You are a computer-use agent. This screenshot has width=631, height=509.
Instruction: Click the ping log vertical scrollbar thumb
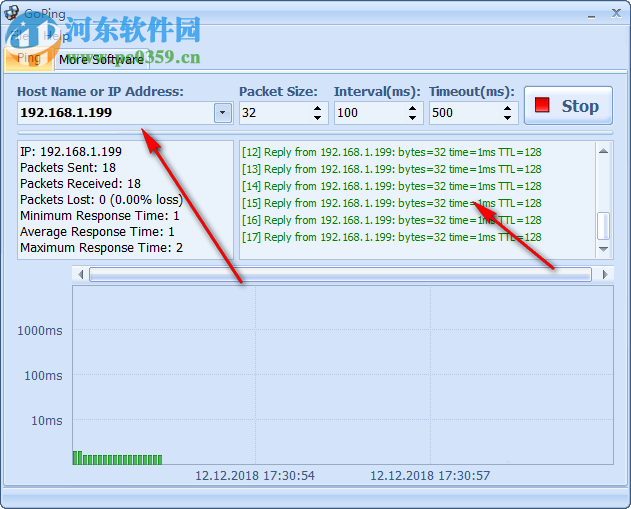pos(603,226)
